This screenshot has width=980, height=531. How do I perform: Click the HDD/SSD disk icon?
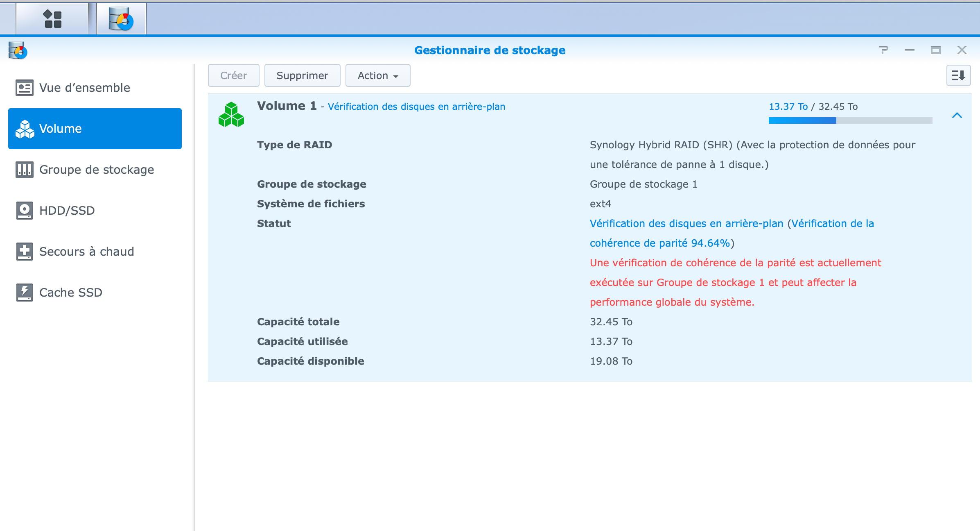(25, 211)
